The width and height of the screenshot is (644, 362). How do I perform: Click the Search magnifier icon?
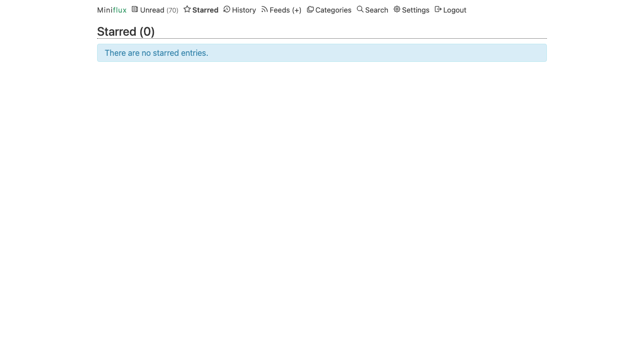[x=360, y=9]
